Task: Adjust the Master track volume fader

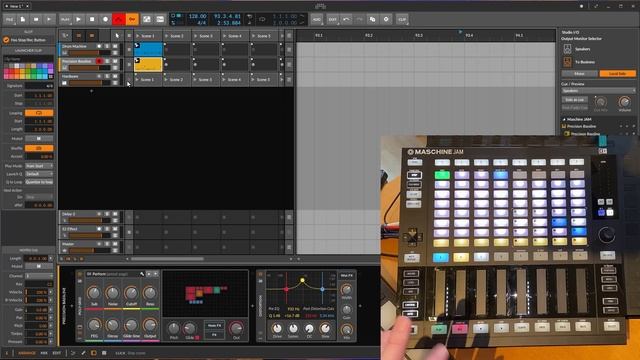Action: click(89, 250)
